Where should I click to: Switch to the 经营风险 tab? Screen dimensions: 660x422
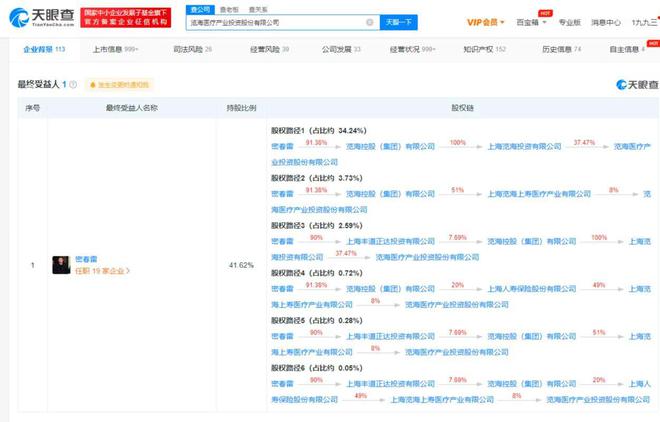tap(269, 49)
